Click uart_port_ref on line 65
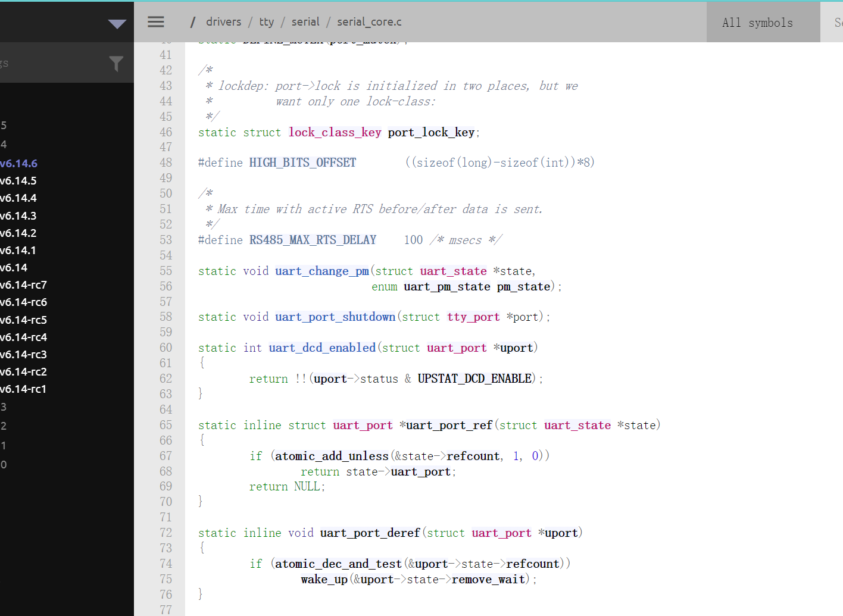 (449, 425)
